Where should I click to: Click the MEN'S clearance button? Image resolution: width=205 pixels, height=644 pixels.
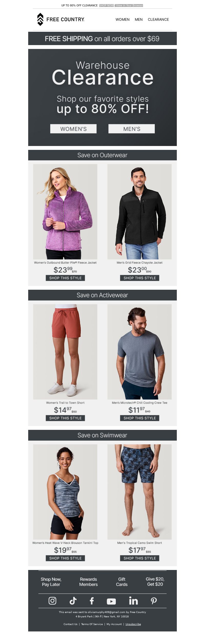click(x=132, y=129)
